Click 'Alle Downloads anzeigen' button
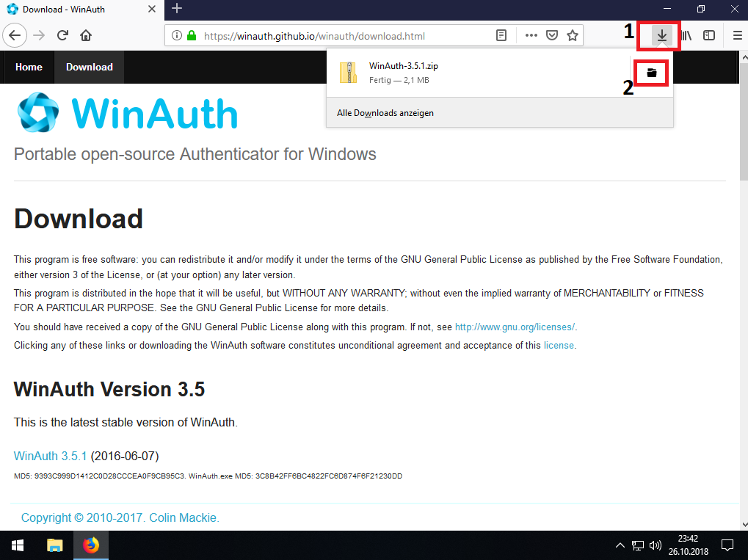This screenshot has width=748, height=560. coord(385,113)
